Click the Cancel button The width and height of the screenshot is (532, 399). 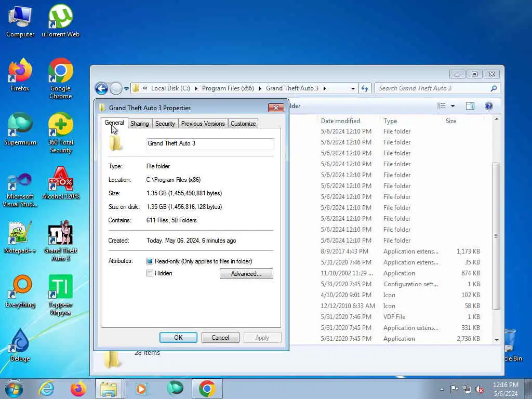pyautogui.click(x=220, y=338)
